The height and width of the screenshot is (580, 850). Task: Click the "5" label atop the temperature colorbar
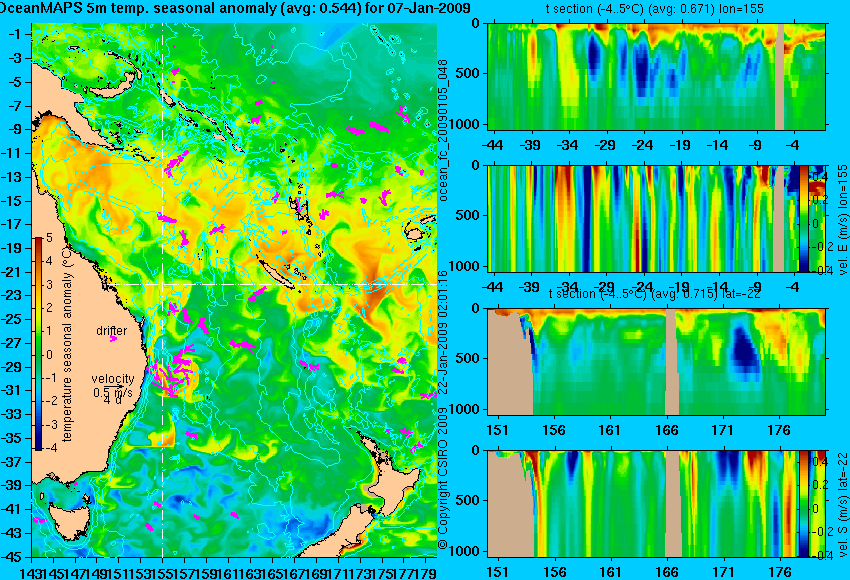click(x=49, y=239)
